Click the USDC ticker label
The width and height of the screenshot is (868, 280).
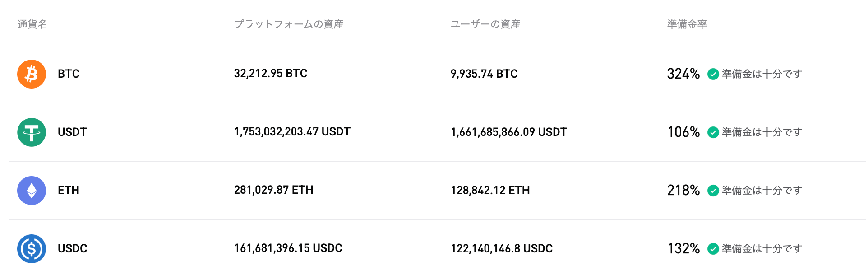tap(73, 248)
